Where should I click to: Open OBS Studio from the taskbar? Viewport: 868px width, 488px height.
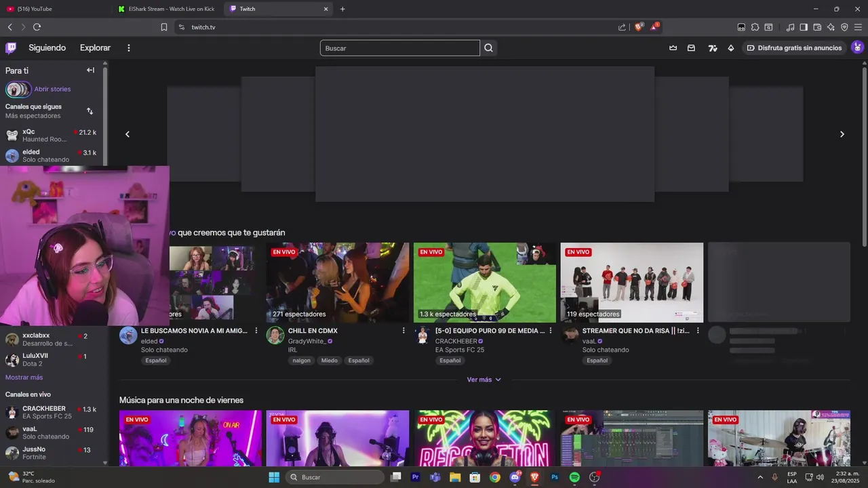coord(595,477)
